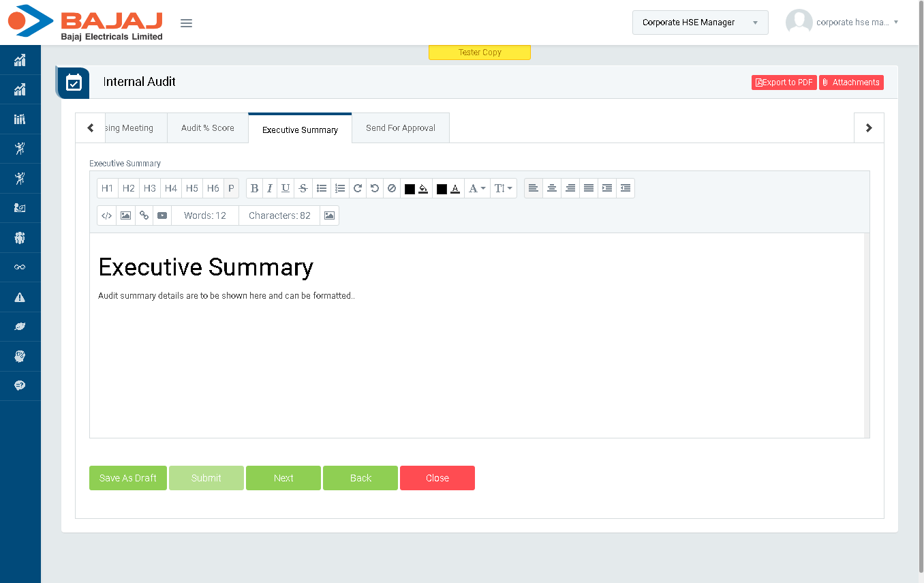Viewport: 924px width, 583px height.
Task: Toggle the P paragraph format button
Action: pyautogui.click(x=231, y=189)
